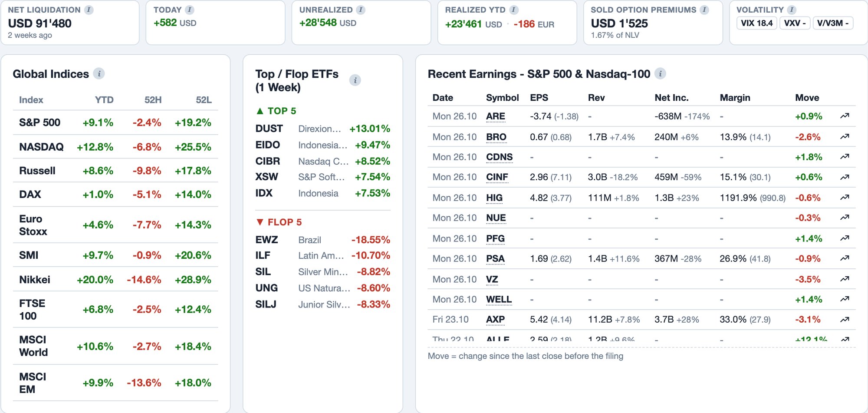Screen dimensions: 868x413
Task: Open the chart icon for PFG earnings
Action: pos(845,238)
